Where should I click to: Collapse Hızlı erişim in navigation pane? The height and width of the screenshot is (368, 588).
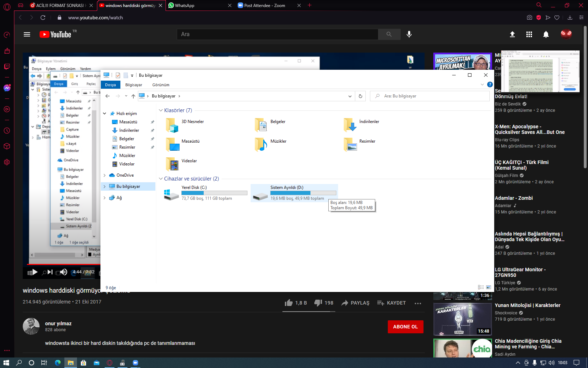point(105,114)
